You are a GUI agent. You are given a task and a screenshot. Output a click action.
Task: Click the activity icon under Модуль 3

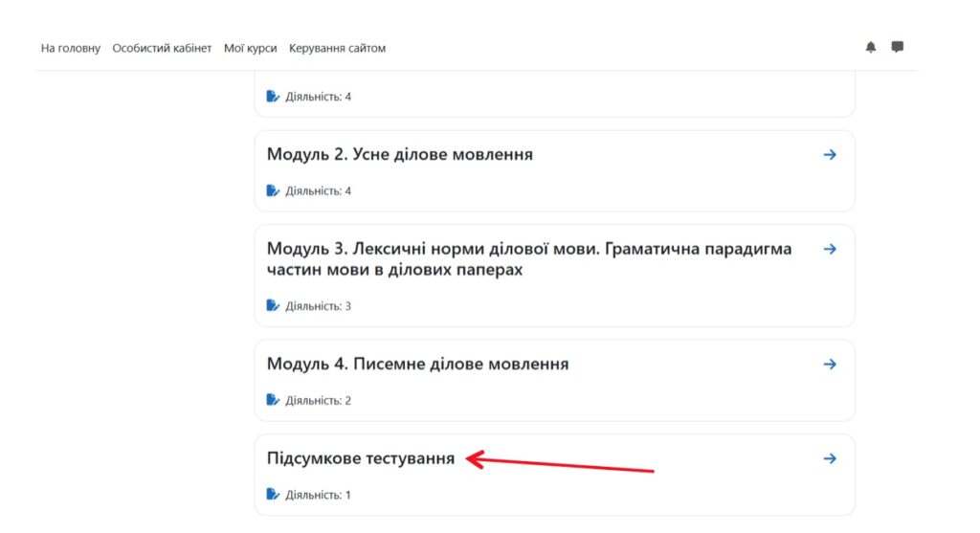[x=273, y=305]
